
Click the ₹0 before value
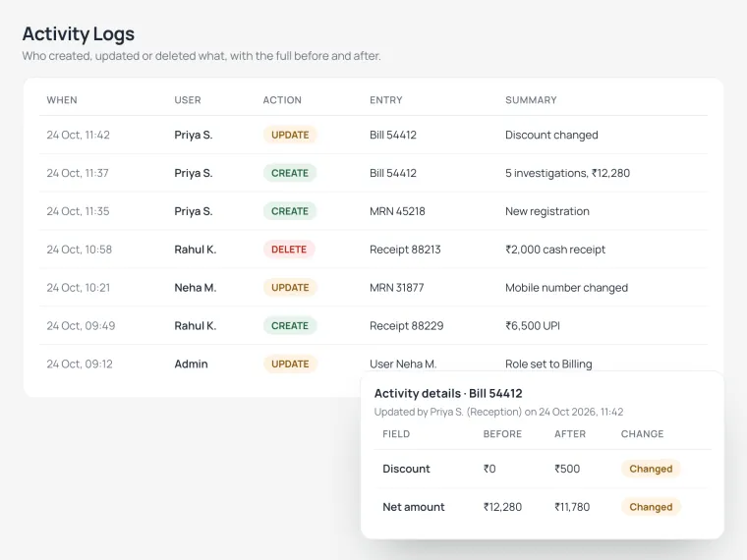[x=489, y=469]
